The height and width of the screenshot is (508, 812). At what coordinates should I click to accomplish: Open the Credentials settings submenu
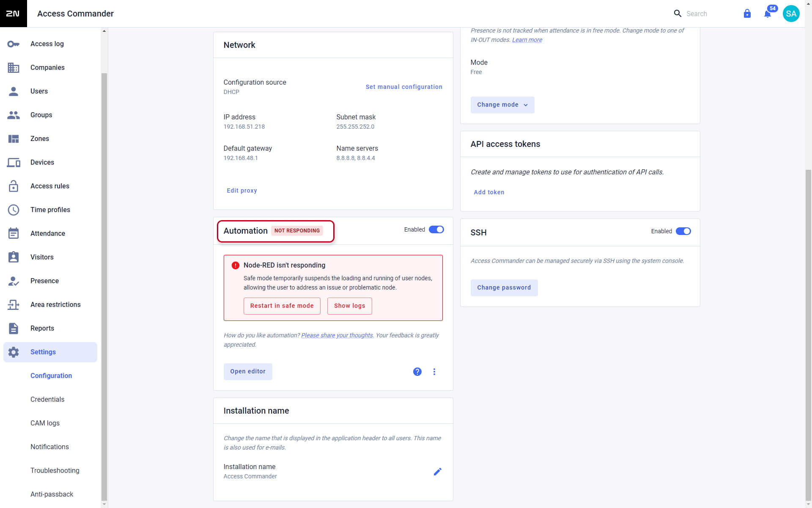(x=47, y=400)
